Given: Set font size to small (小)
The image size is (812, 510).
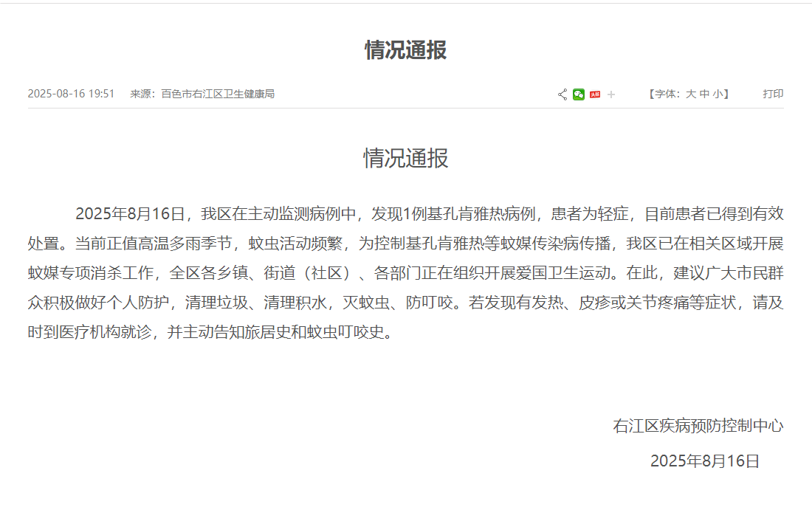Looking at the screenshot, I should [718, 94].
